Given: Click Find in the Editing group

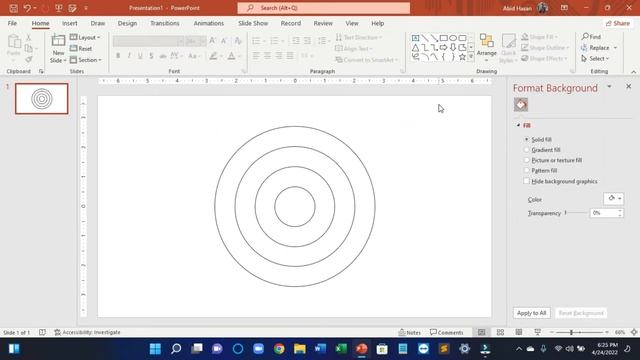Looking at the screenshot, I should pyautogui.click(x=591, y=37).
